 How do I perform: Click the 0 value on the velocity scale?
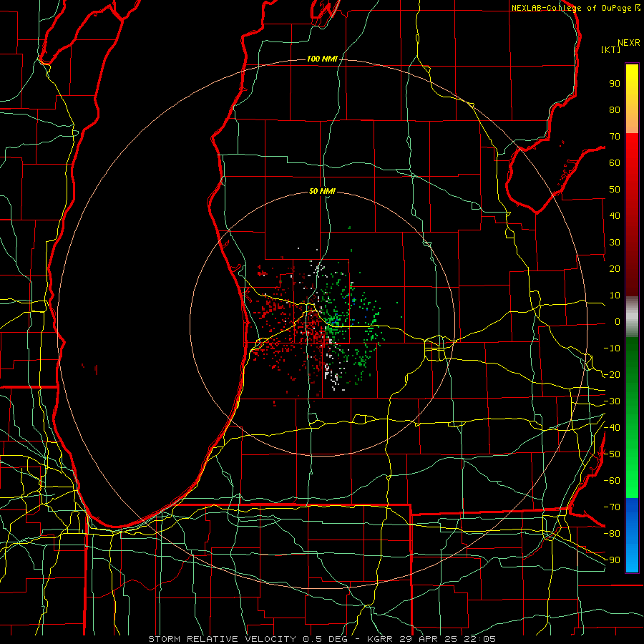[x=618, y=321]
